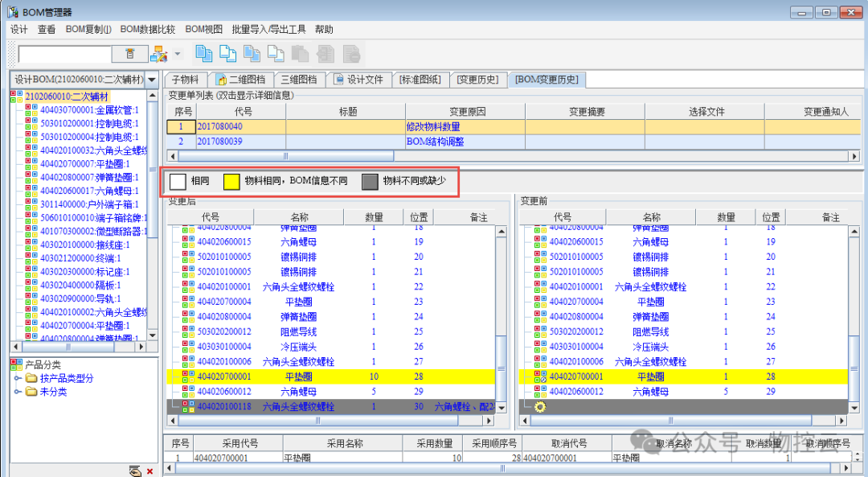868x477 pixels.
Task: Select root node 2102060010:二次辅材 in tree
Action: [66, 97]
